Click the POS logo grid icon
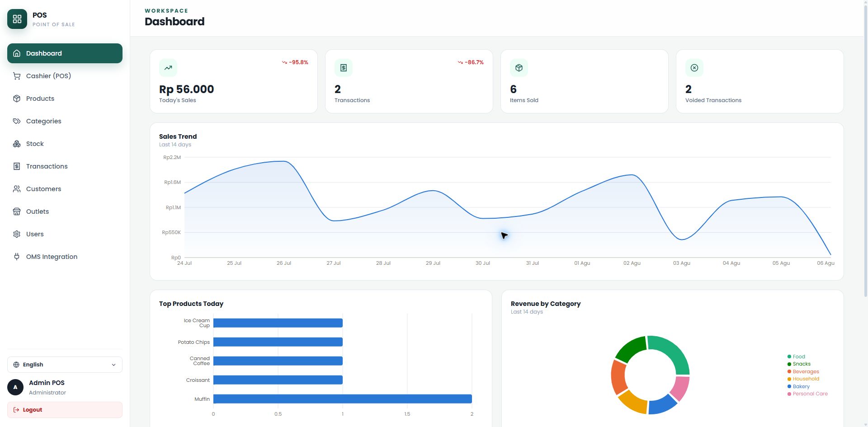This screenshot has height=427, width=868. tap(17, 19)
